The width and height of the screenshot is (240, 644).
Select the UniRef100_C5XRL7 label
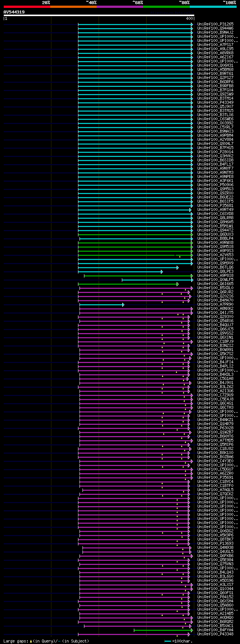(x=215, y=127)
